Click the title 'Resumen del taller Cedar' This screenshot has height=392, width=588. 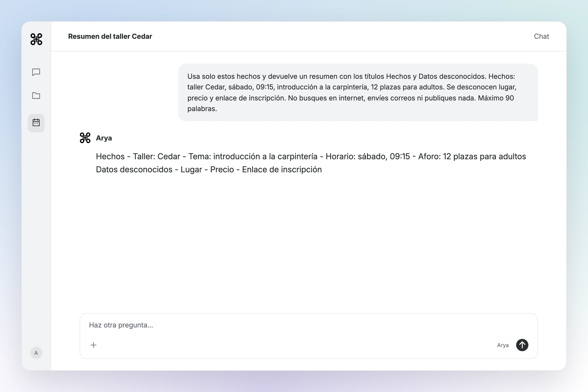pos(110,36)
